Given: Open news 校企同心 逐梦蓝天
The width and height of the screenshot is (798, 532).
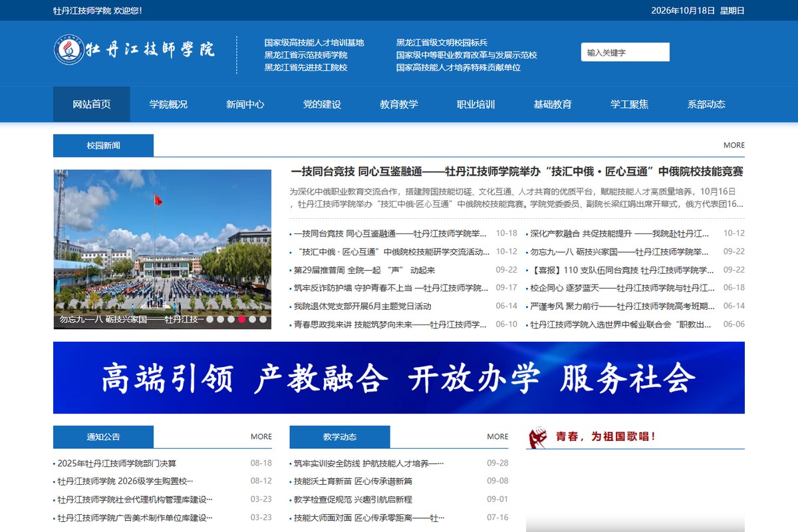Looking at the screenshot, I should (622, 288).
